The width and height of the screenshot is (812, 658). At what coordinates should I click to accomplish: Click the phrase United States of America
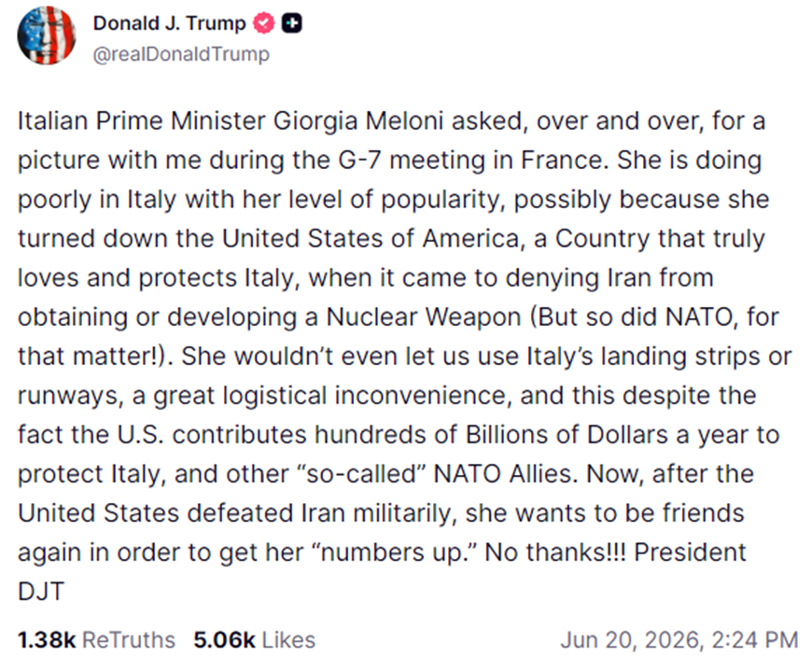(x=371, y=239)
